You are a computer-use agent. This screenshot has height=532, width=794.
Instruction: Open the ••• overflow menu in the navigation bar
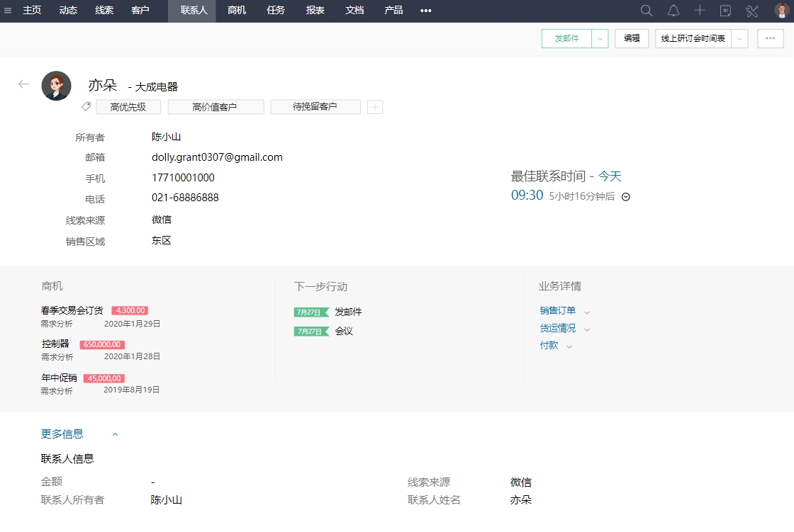point(425,11)
